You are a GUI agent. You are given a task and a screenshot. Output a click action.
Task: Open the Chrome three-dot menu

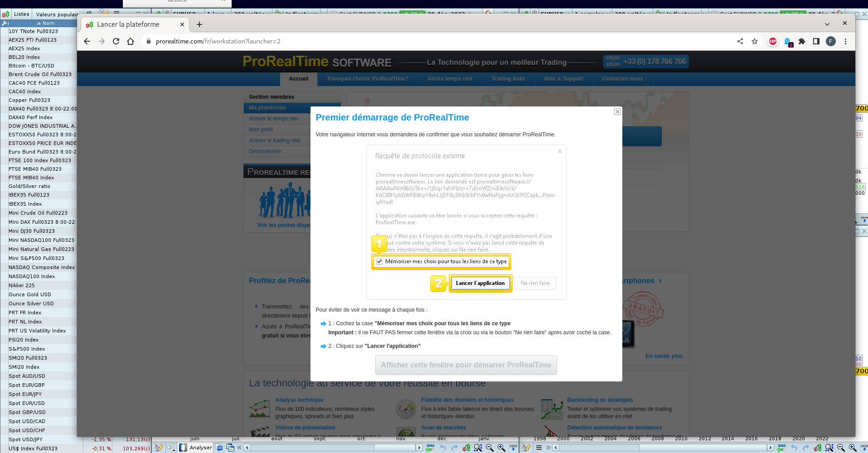click(845, 41)
